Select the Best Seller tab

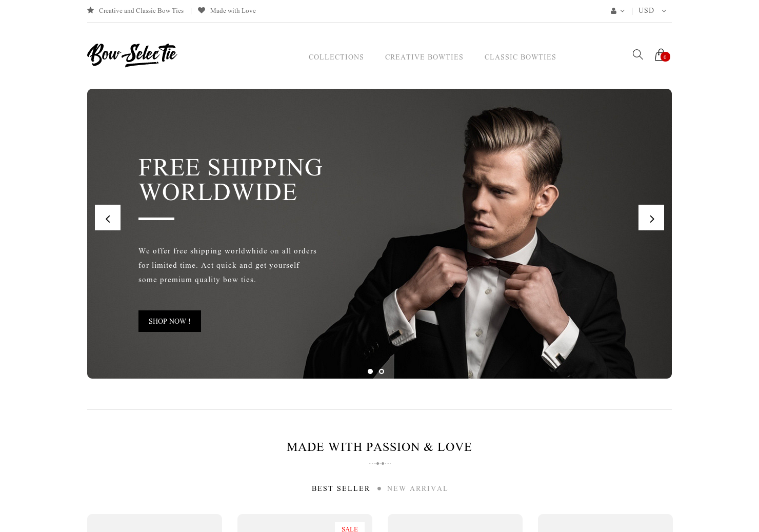[x=341, y=488]
